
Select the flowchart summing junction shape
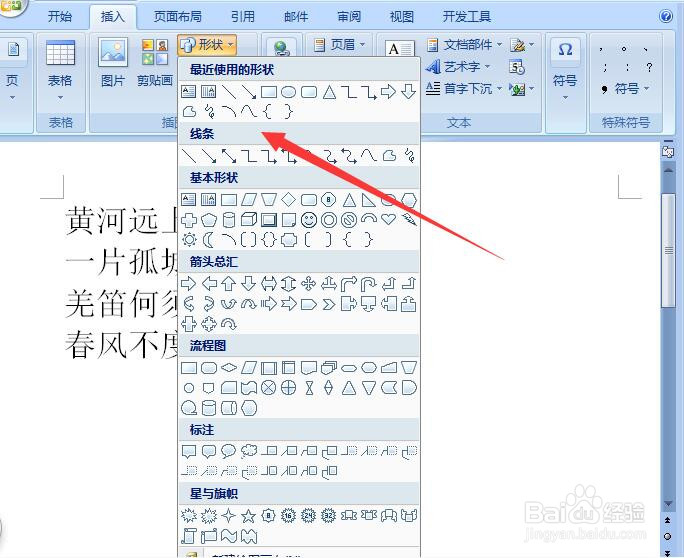[x=269, y=387]
